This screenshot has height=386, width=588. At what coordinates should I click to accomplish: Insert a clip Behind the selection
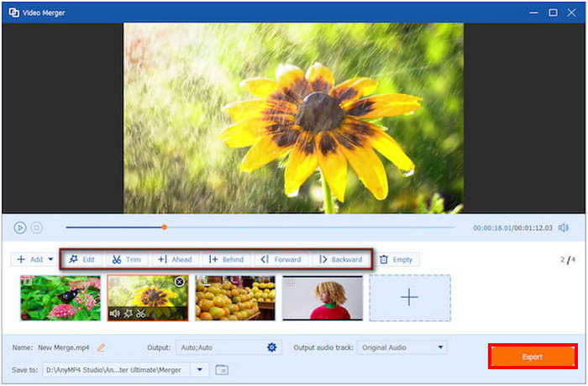(226, 259)
